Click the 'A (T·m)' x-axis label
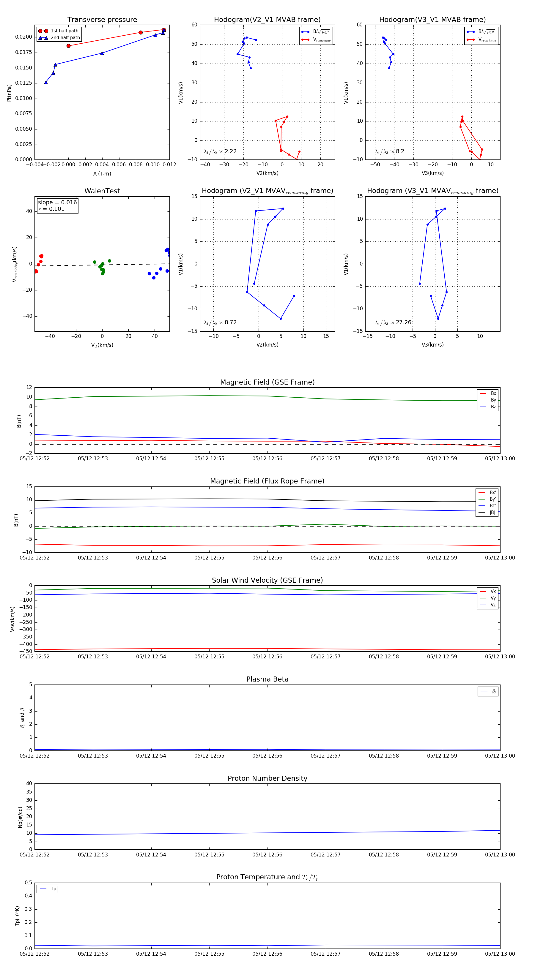The height and width of the screenshot is (980, 535). click(102, 173)
